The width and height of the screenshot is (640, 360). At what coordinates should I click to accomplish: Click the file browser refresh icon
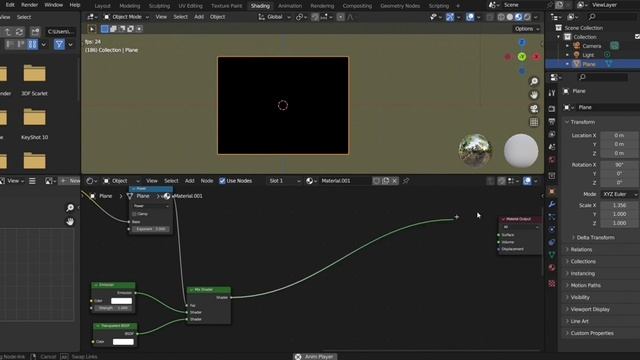pos(19,31)
